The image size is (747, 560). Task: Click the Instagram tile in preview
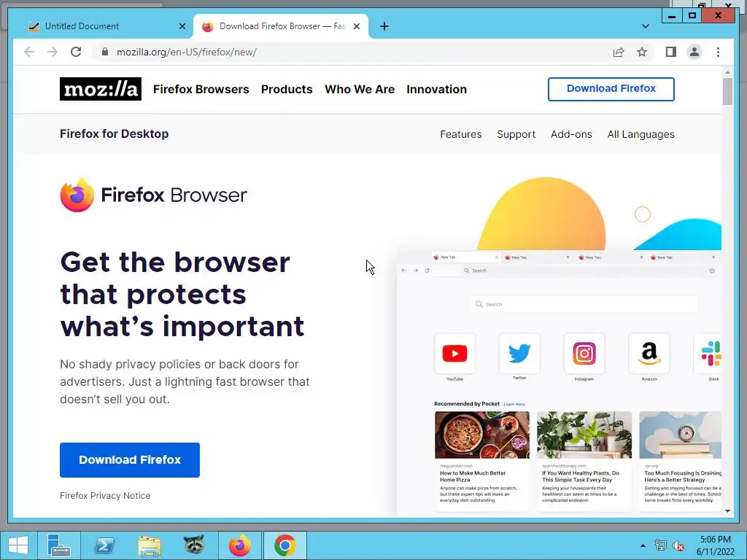point(584,354)
